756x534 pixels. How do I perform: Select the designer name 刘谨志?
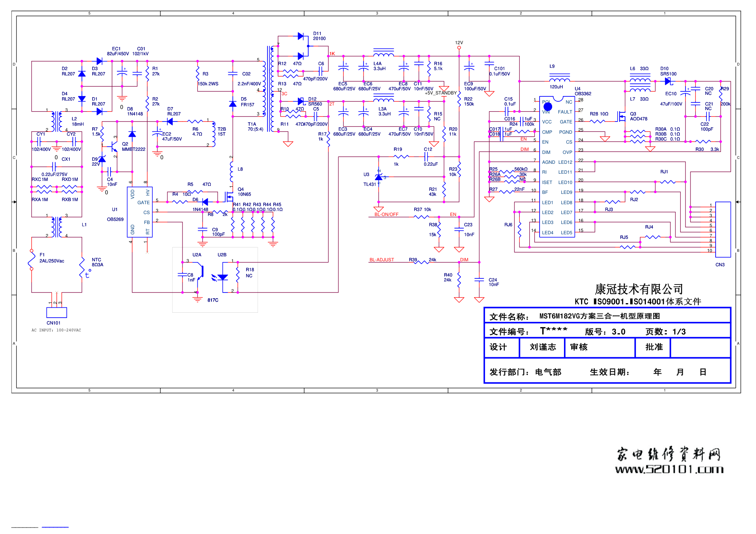543,347
